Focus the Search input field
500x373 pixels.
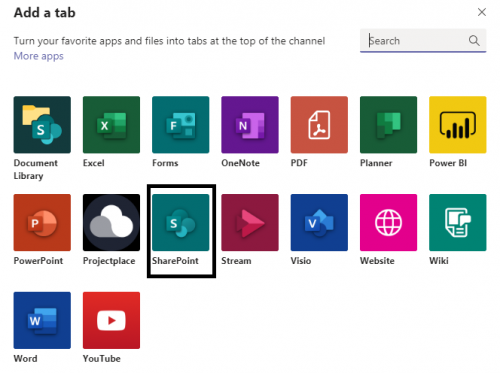(423, 41)
